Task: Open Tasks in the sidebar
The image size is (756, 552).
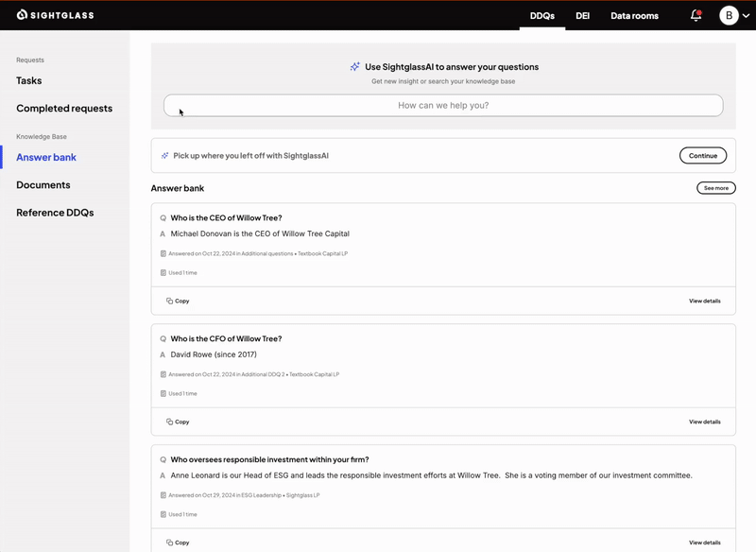Action: click(x=29, y=80)
